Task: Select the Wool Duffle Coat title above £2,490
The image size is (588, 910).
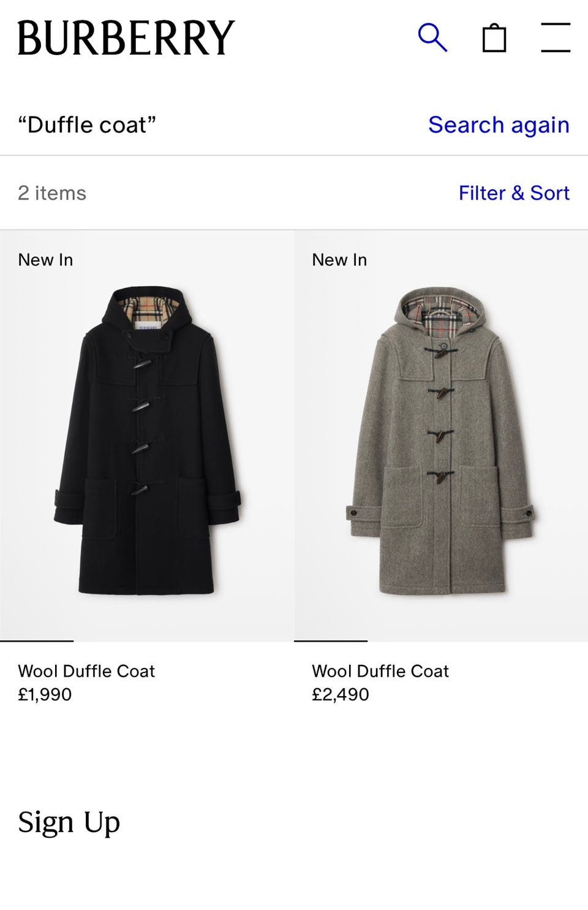Action: tap(380, 671)
